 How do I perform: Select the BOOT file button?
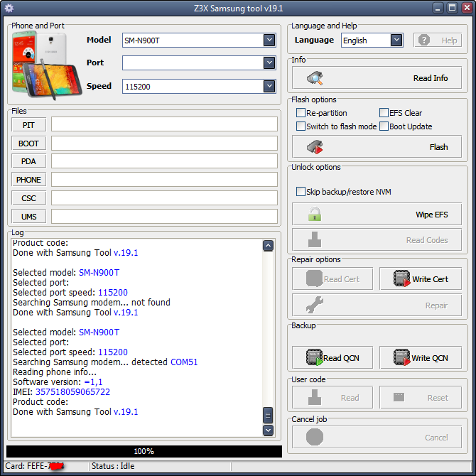tap(29, 143)
